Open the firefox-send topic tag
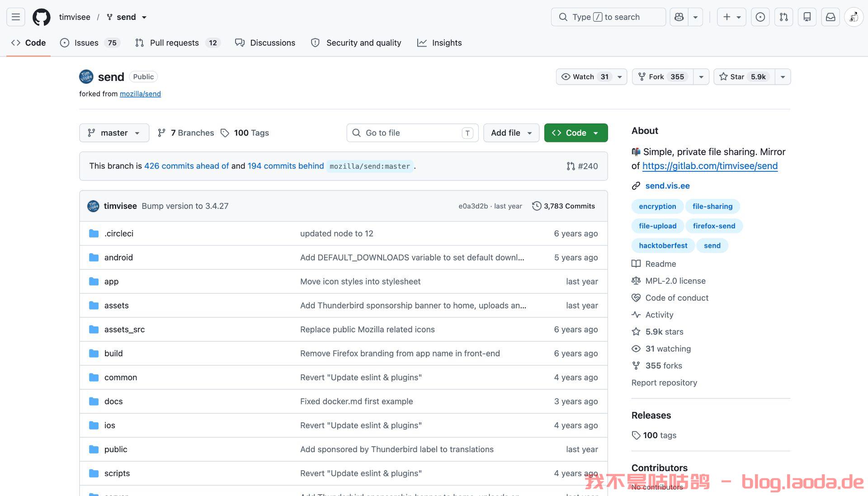 (x=714, y=226)
